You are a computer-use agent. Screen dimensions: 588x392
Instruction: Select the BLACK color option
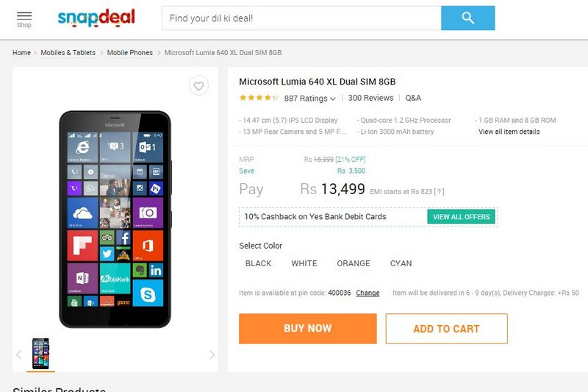click(x=259, y=263)
